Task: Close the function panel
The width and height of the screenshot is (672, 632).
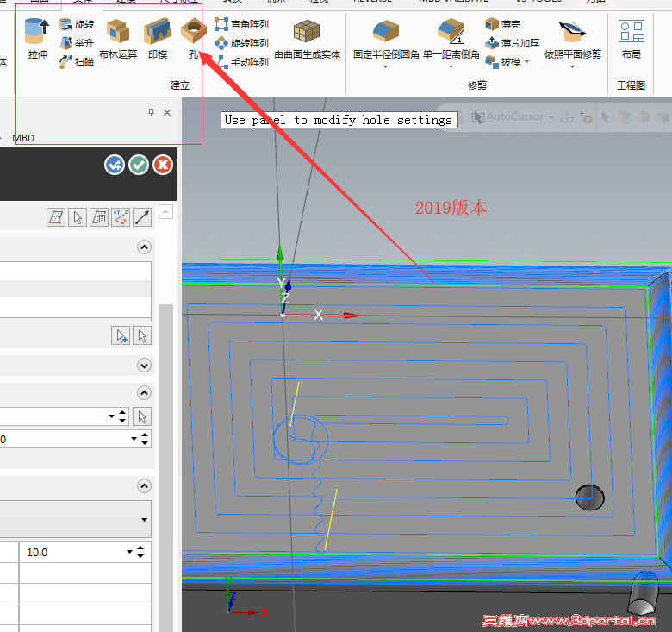Action: pyautogui.click(x=167, y=112)
